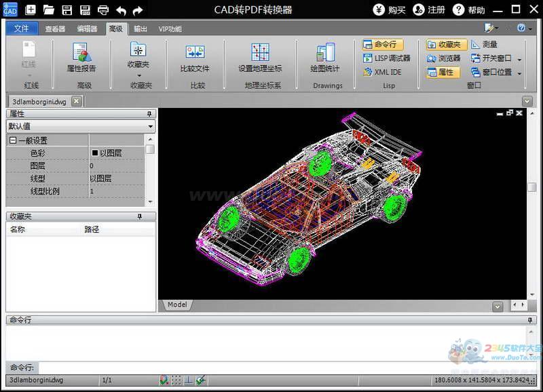Click the properties panel scrollbar thumb
543x392 pixels.
(150, 149)
